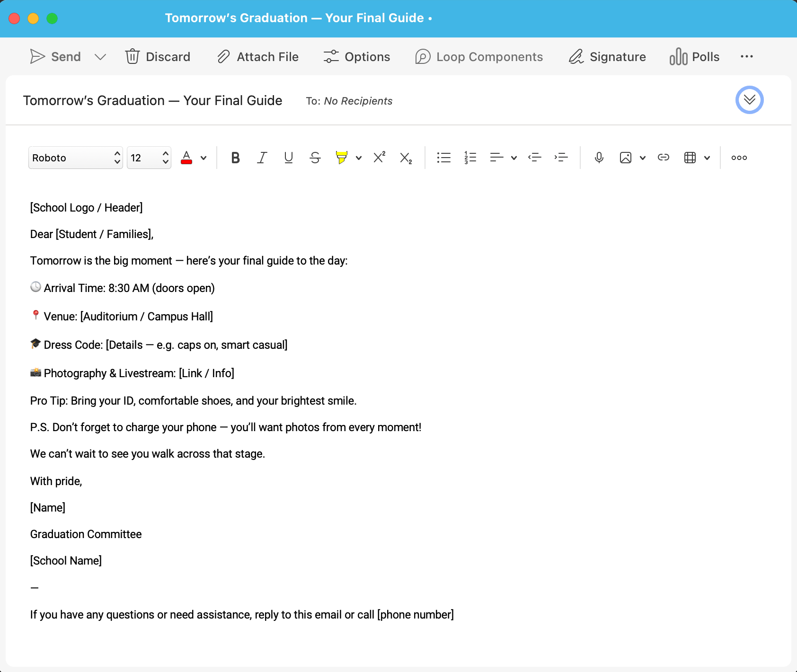Click the trash can Discard icon
Screen dimensions: 797x672
click(133, 56)
